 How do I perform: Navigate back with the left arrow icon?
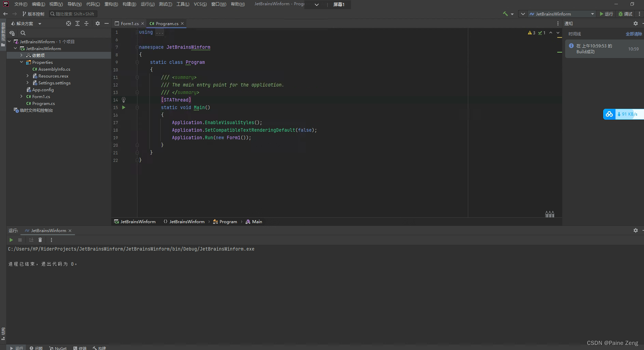click(x=5, y=14)
